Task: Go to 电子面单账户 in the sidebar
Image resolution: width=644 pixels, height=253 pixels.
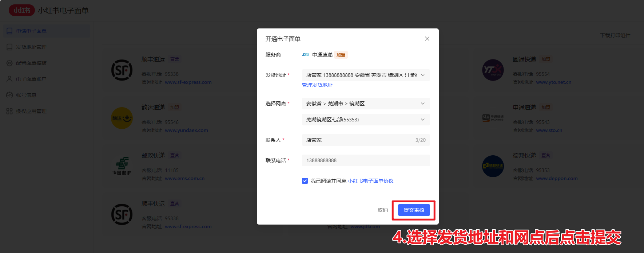Action: 31,79
